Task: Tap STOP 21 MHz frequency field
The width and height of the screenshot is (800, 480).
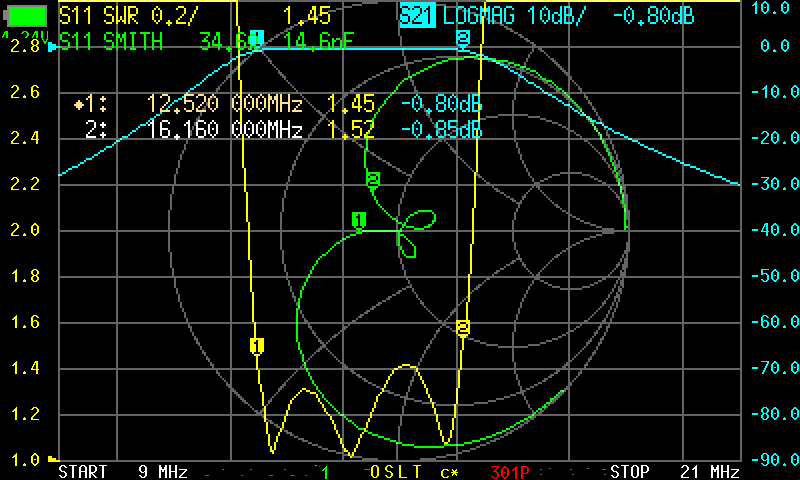Action: pyautogui.click(x=674, y=471)
